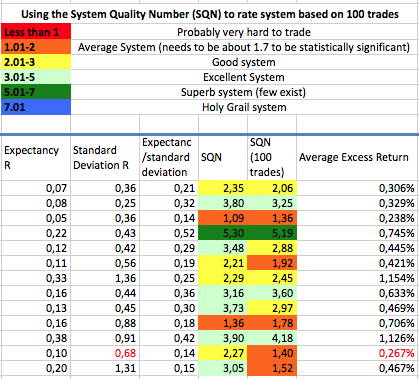Select the yellow SQN cell 2,35

click(223, 188)
